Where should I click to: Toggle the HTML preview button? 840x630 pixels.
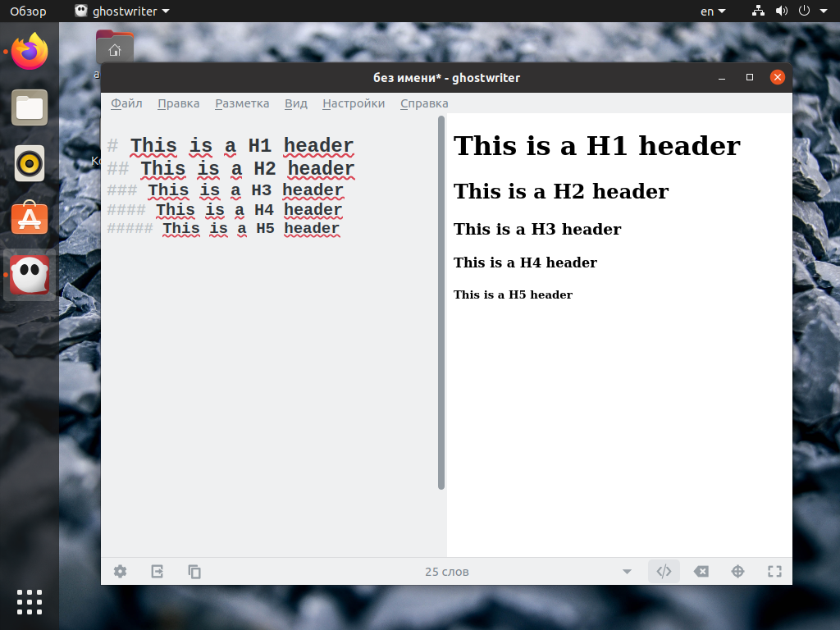[x=664, y=572]
